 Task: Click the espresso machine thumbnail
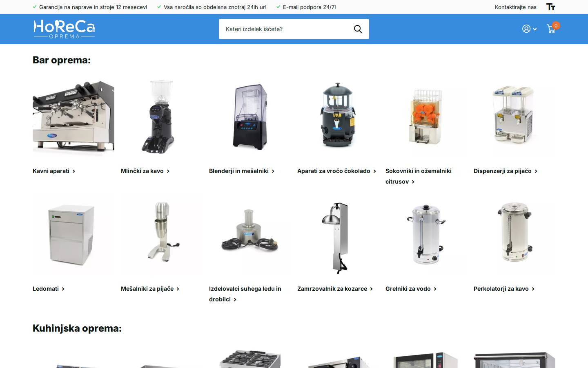click(x=73, y=117)
